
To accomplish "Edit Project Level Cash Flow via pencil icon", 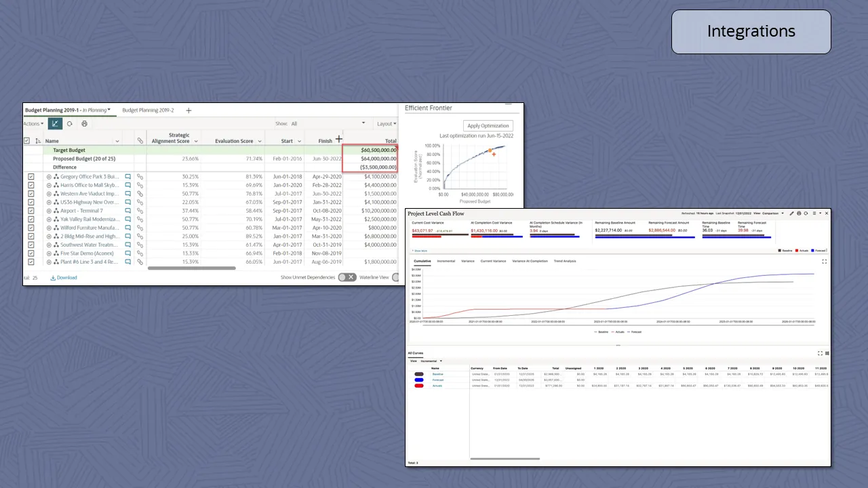I will click(791, 213).
